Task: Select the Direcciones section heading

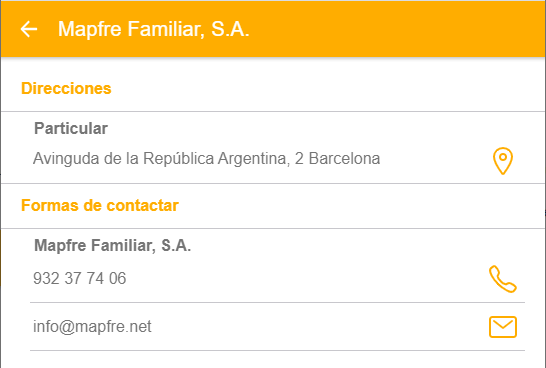Action: 66,88
